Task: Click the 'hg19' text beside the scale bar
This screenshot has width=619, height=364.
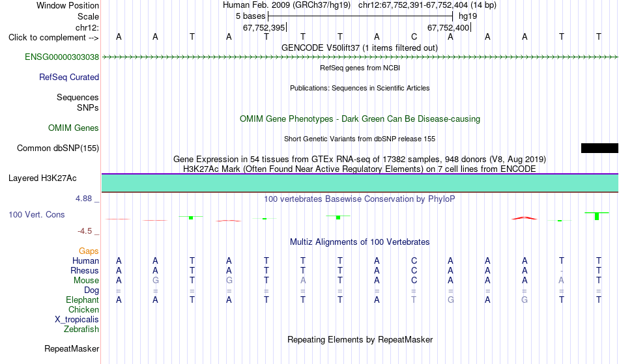Action: pyautogui.click(x=468, y=16)
